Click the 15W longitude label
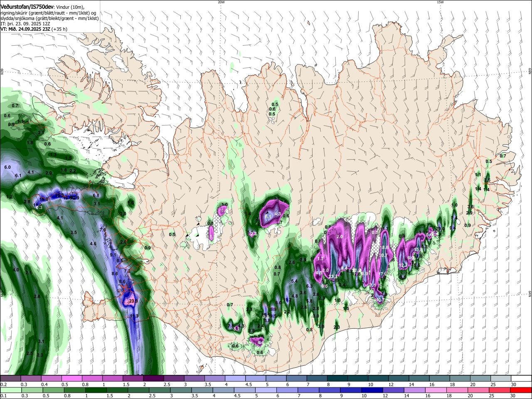 coord(440,2)
